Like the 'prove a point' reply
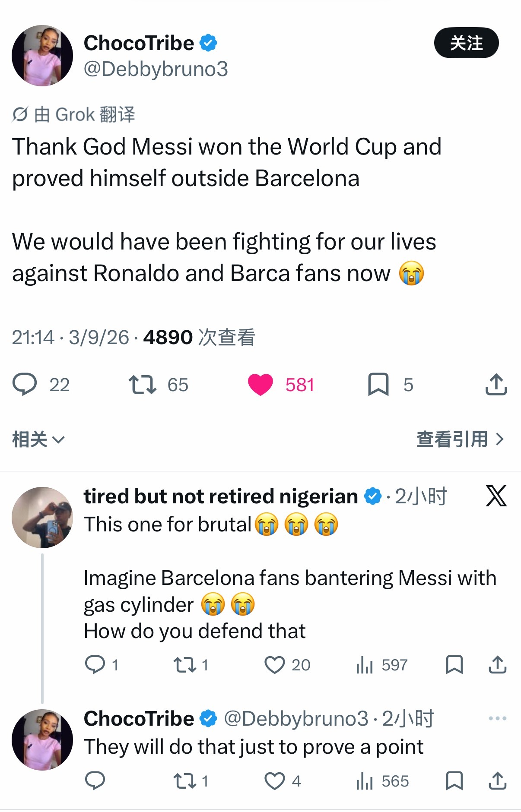 click(275, 781)
